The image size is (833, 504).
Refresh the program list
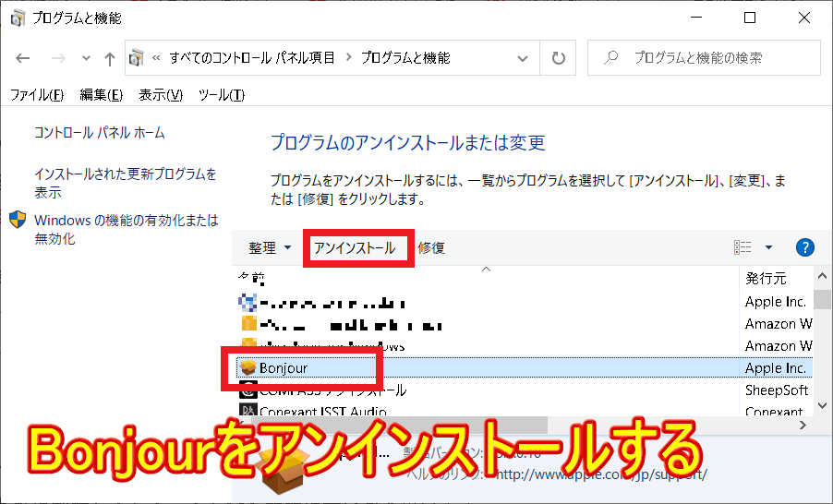[x=558, y=58]
